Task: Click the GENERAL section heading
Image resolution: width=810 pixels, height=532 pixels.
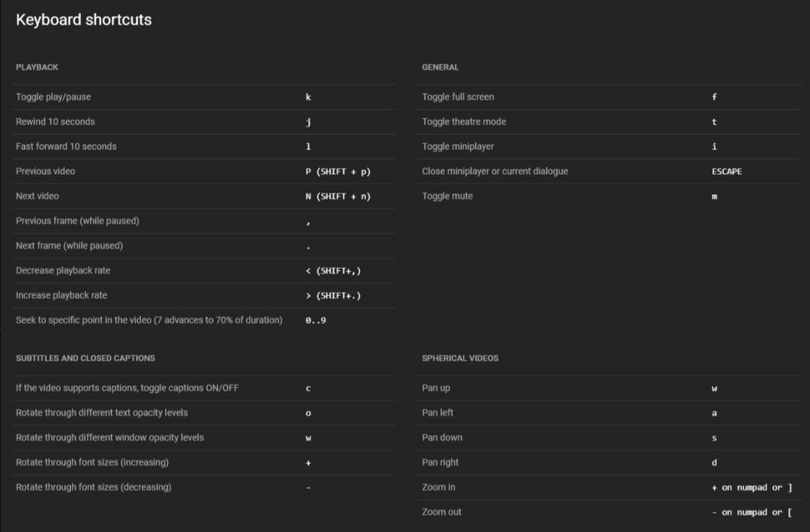Action: 440,67
